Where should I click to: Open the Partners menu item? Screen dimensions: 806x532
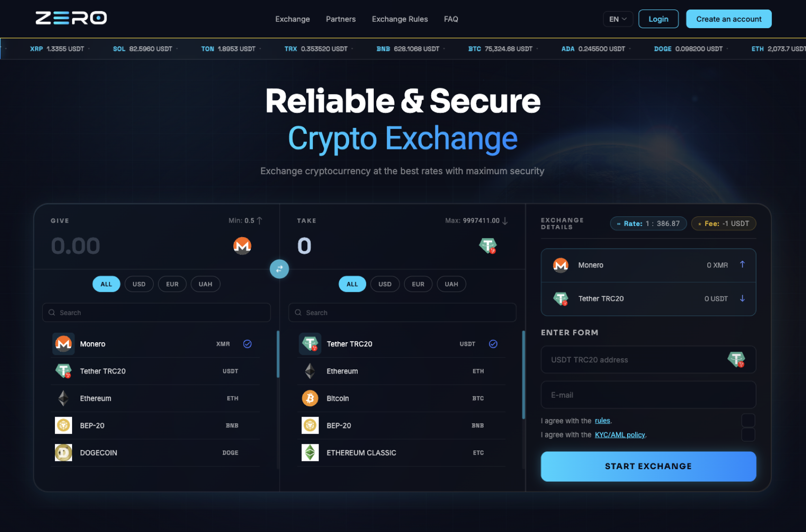[x=341, y=19]
